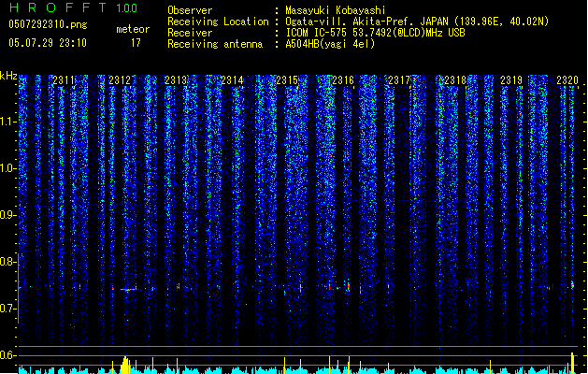This screenshot has width=588, height=374.
Task: Click the 2311 time marker
Action: [64, 80]
